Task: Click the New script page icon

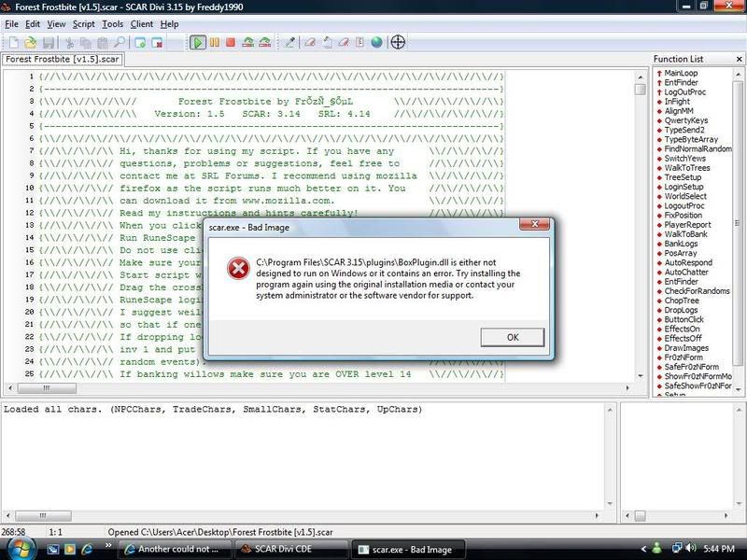Action: [x=14, y=42]
